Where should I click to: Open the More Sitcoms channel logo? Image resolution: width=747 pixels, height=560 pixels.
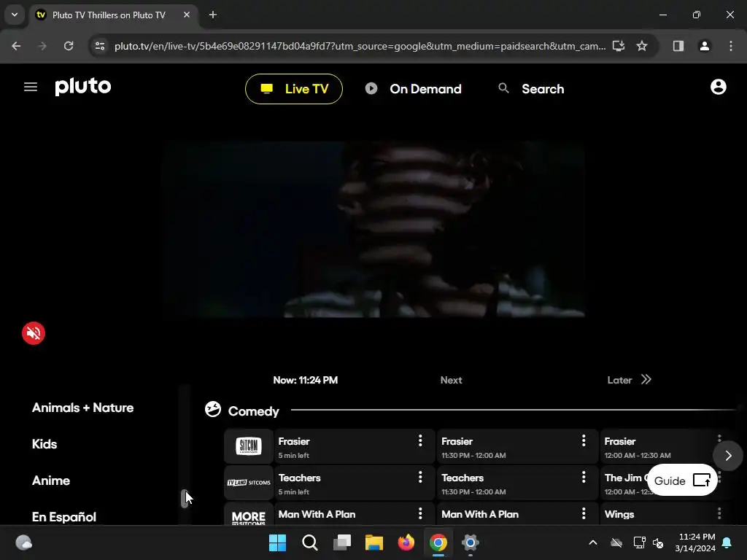249,515
